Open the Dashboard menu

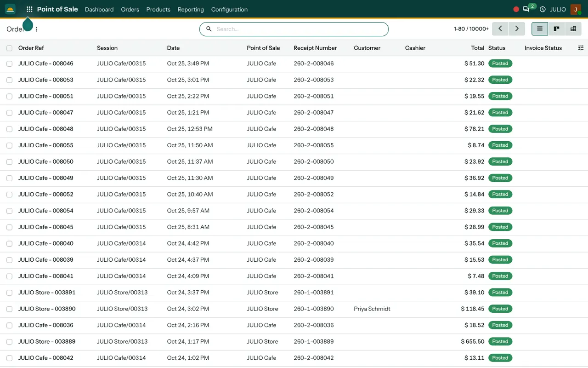pos(99,9)
